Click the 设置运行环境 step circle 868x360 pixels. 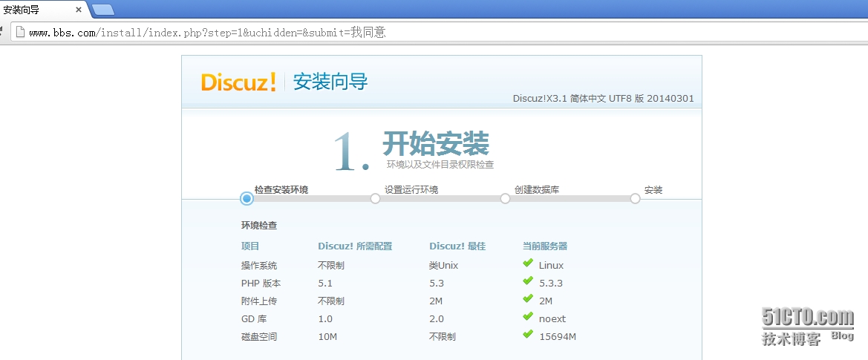[x=375, y=198]
